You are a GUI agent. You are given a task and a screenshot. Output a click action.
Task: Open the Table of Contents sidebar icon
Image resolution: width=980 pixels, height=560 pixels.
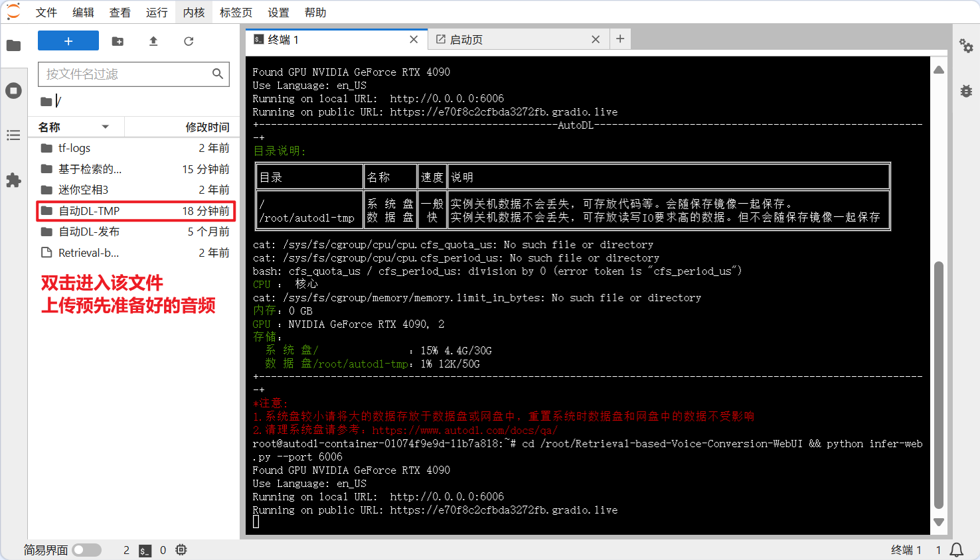point(13,135)
